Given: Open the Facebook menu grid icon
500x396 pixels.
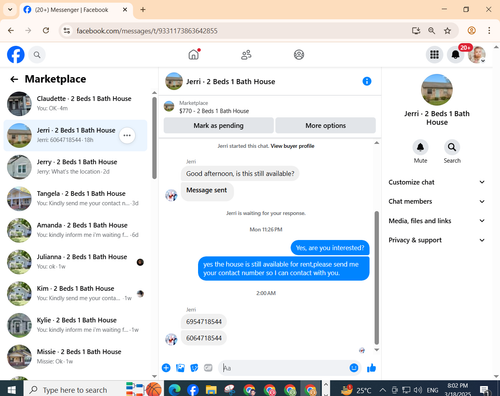Looking at the screenshot, I should (x=434, y=54).
